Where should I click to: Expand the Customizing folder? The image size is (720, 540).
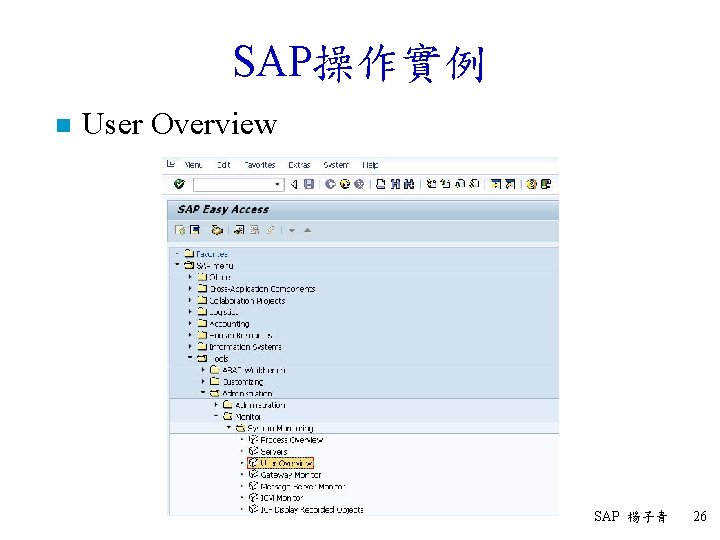[x=203, y=381]
